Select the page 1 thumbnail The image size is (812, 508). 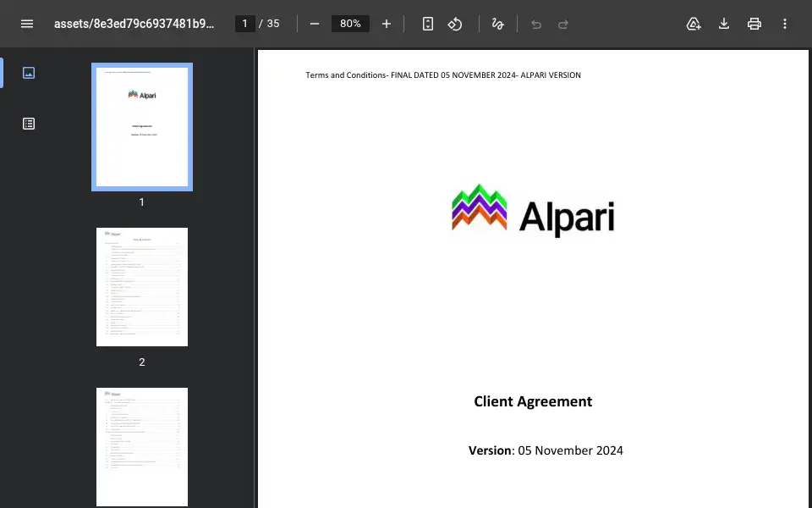click(x=142, y=127)
